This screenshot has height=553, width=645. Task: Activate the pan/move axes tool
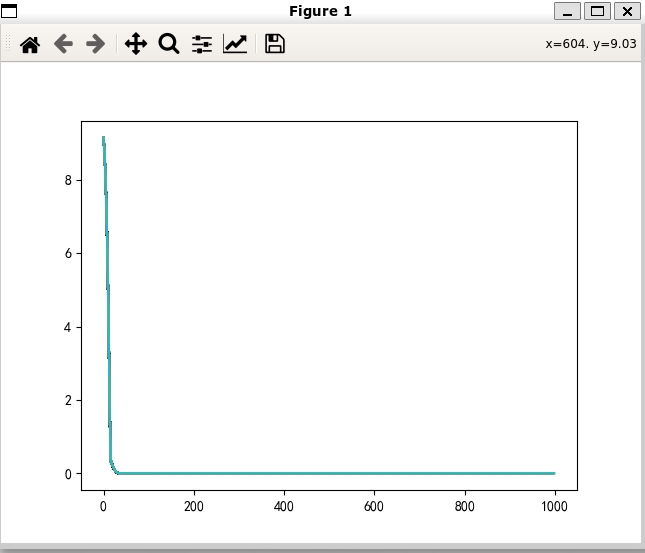(x=136, y=44)
